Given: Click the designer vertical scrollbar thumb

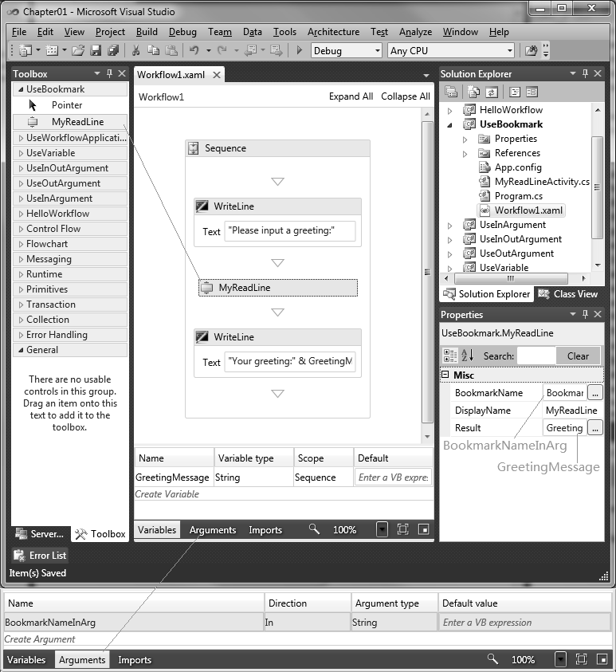Looking at the screenshot, I should (x=427, y=272).
